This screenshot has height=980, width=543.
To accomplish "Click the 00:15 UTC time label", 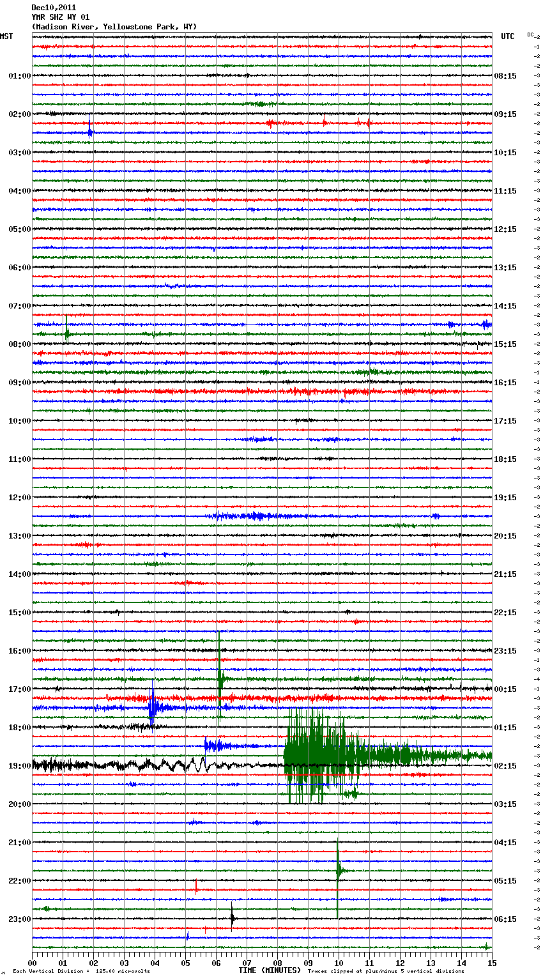I will tap(505, 689).
